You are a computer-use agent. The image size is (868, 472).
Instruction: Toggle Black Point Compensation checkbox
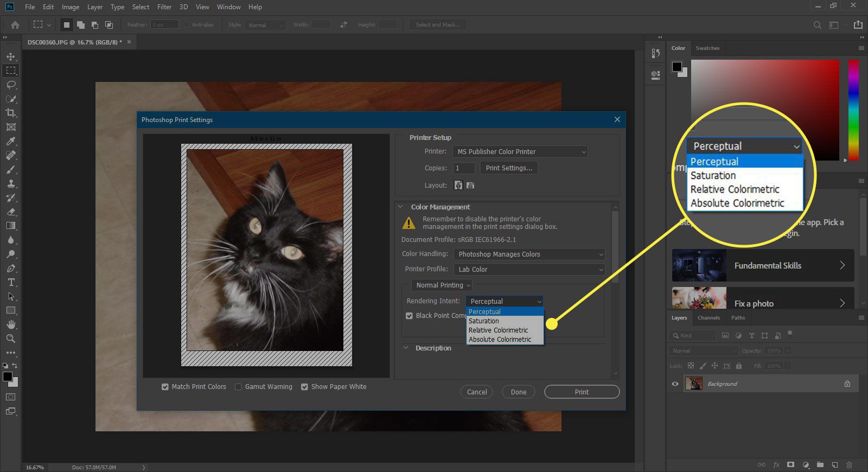click(410, 316)
